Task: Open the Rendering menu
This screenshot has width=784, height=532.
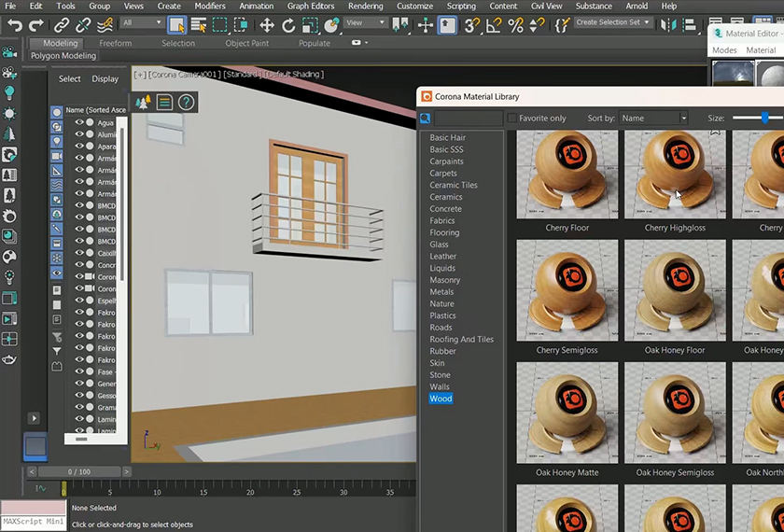Action: (365, 6)
